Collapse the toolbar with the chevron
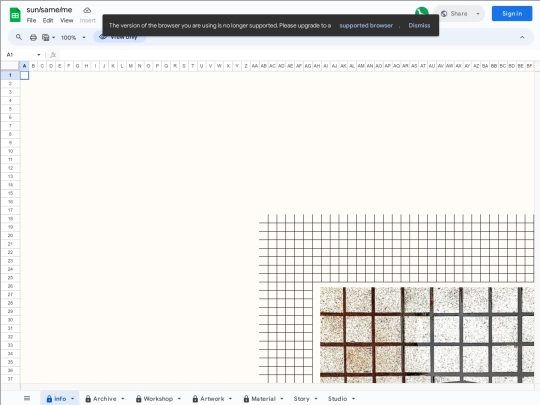The width and height of the screenshot is (540, 405). pos(522,37)
